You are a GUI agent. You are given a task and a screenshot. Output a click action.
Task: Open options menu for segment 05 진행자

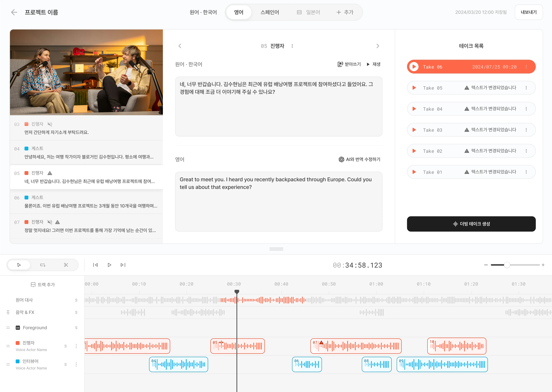point(292,46)
